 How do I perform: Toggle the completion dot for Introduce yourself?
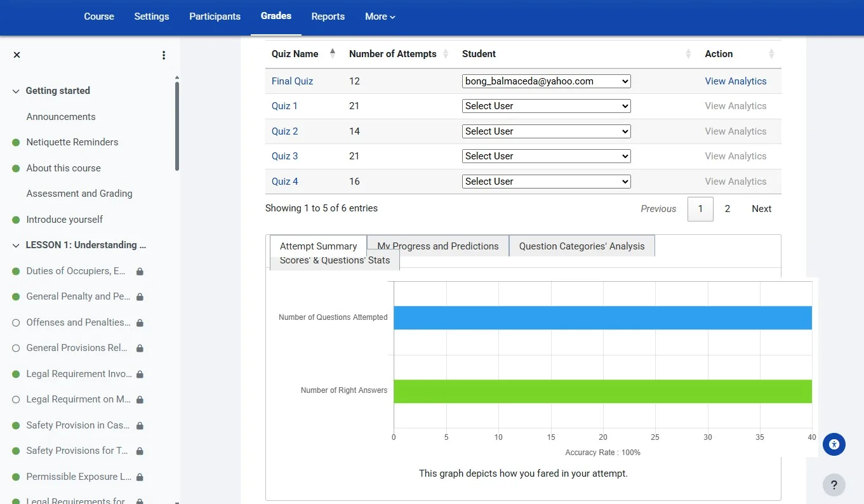coord(17,219)
